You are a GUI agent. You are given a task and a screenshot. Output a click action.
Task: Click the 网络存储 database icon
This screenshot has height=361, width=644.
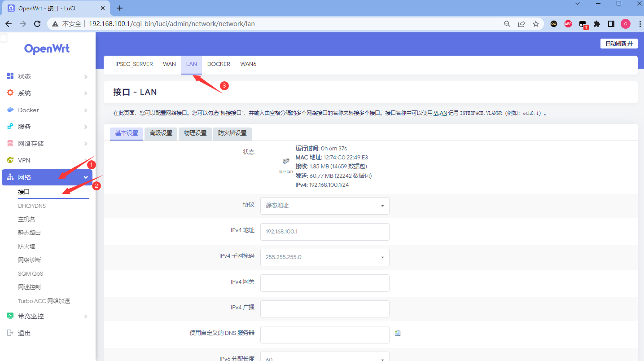[10, 144]
